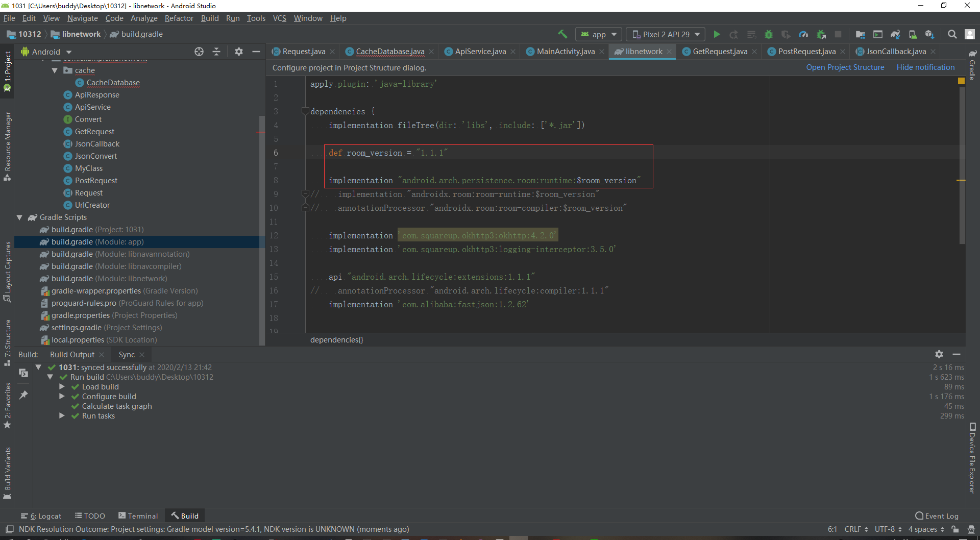Screen dimensions: 980x540
Task: Expand the Configure build node
Action: (x=62, y=396)
